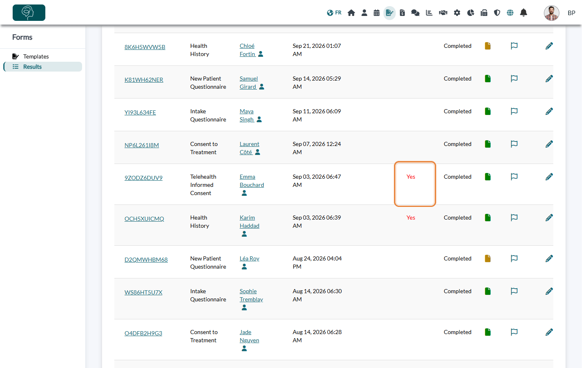
Task: Open patient Léa Roy's profile link
Action: [249, 258]
